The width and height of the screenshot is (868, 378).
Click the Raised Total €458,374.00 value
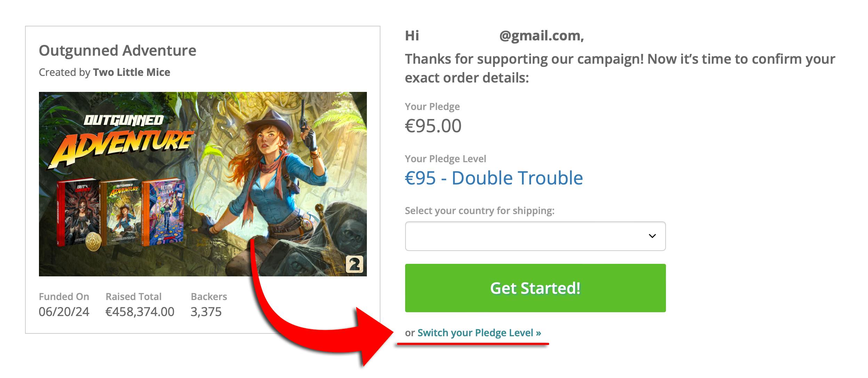coord(140,312)
